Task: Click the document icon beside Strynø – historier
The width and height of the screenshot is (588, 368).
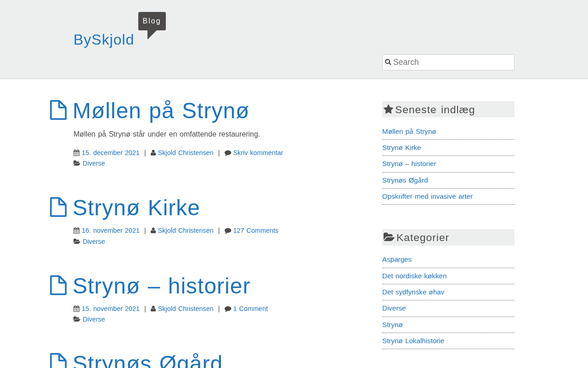Action: coord(58,285)
